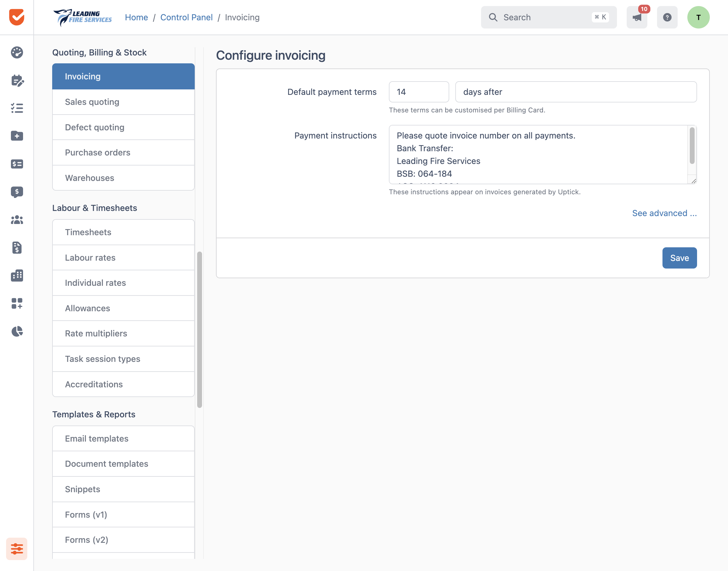
Task: Open the people group clients icon
Action: point(17,220)
